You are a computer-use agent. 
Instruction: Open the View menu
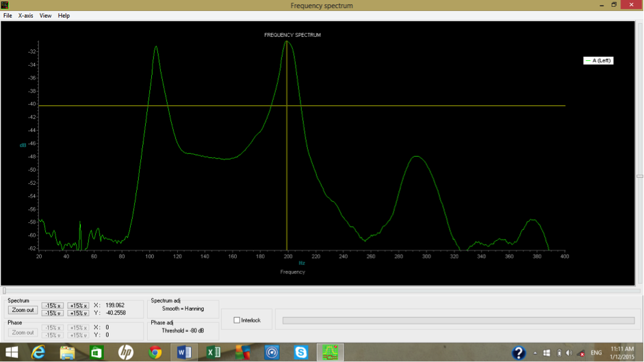click(x=45, y=16)
